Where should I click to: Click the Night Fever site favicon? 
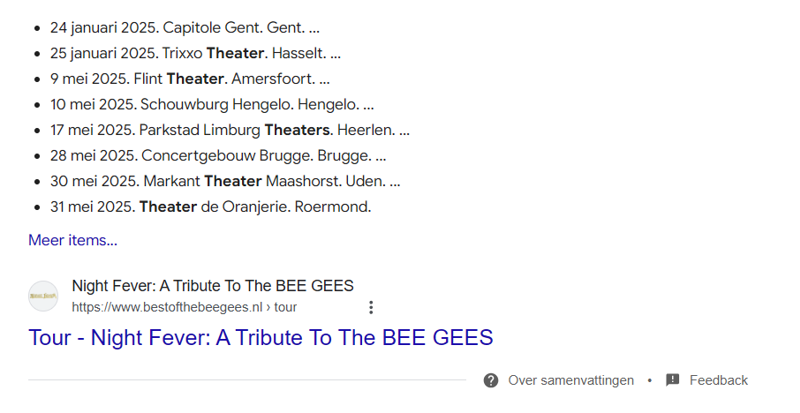tap(43, 296)
